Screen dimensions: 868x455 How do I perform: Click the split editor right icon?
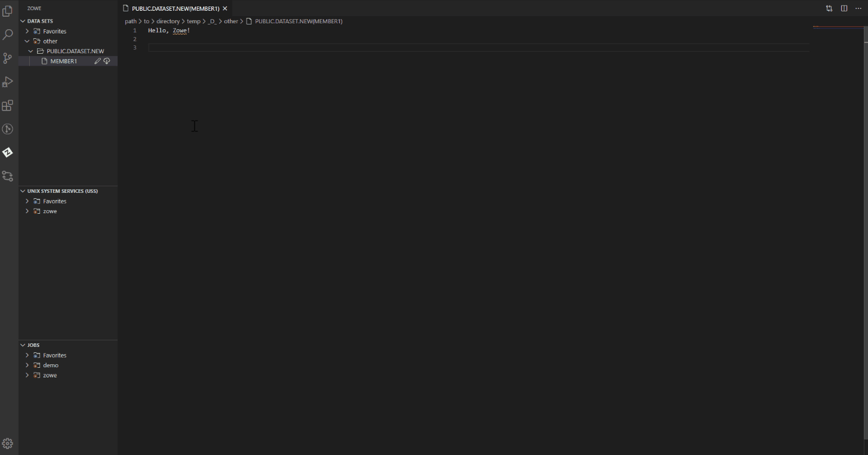tap(844, 8)
